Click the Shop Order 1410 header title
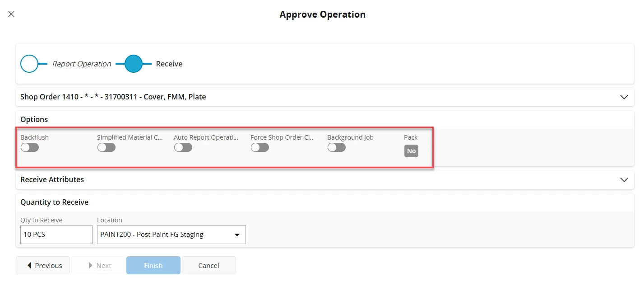Screen dimensions: 644x301 (x=113, y=97)
